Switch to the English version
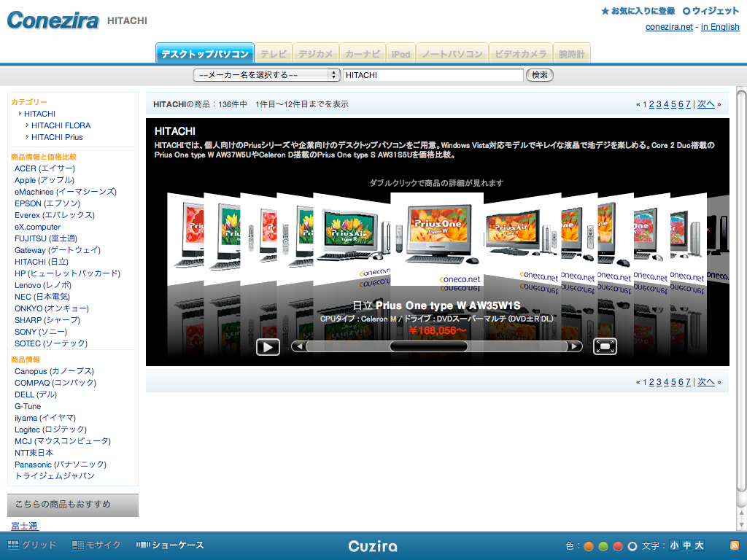747x560 pixels. [720, 27]
